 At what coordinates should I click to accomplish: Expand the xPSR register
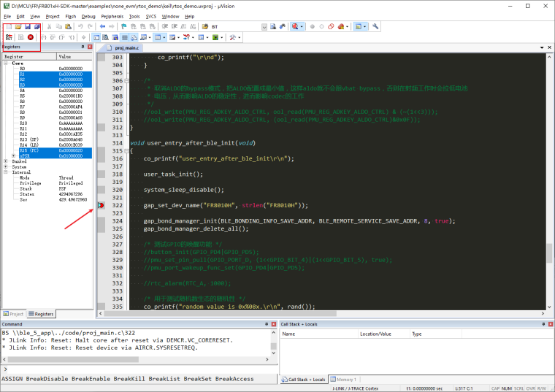point(13,155)
